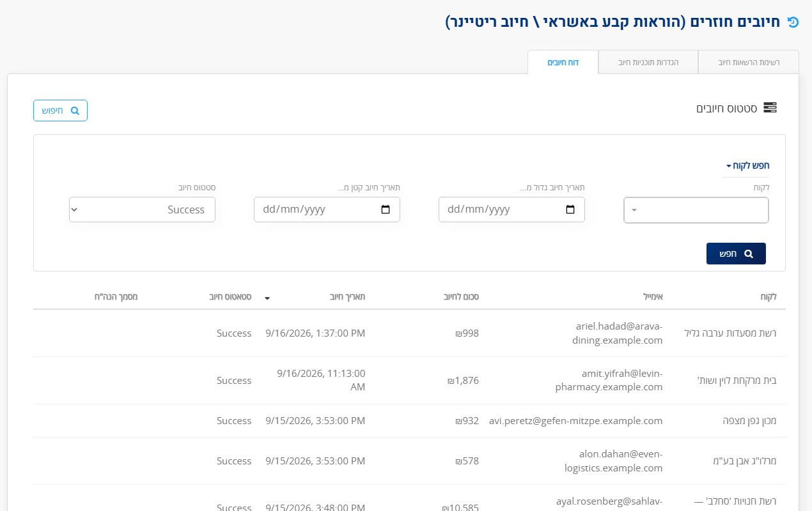This screenshot has width=812, height=511.
Task: Sort by the אימייל column header
Action: point(653,297)
